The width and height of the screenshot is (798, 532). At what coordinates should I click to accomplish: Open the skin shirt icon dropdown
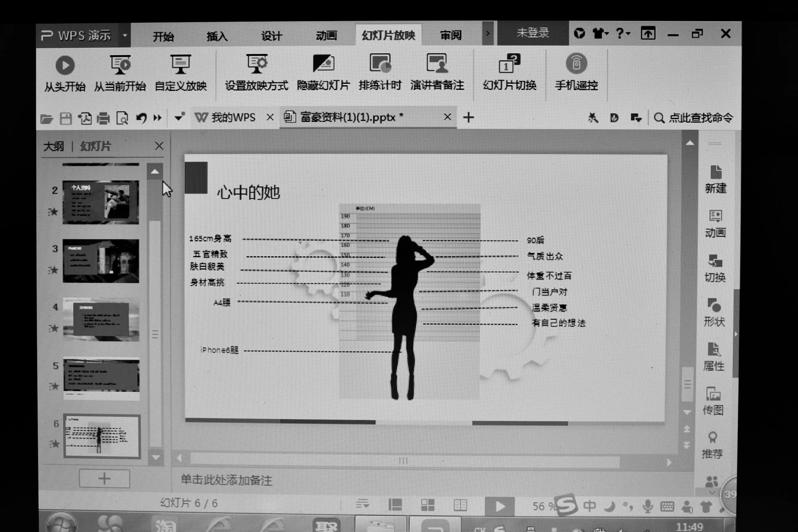pos(600,33)
